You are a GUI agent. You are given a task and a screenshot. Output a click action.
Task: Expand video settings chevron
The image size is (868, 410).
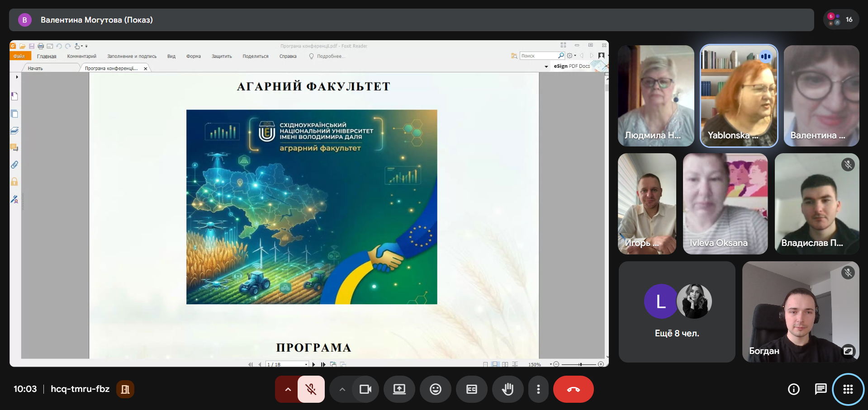tap(342, 389)
